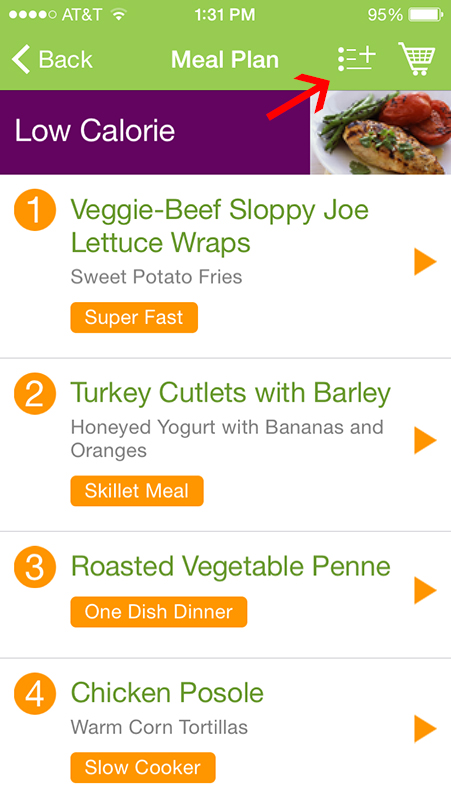
Task: Open Roasted Vegetable Penne recipe title
Action: 231,566
